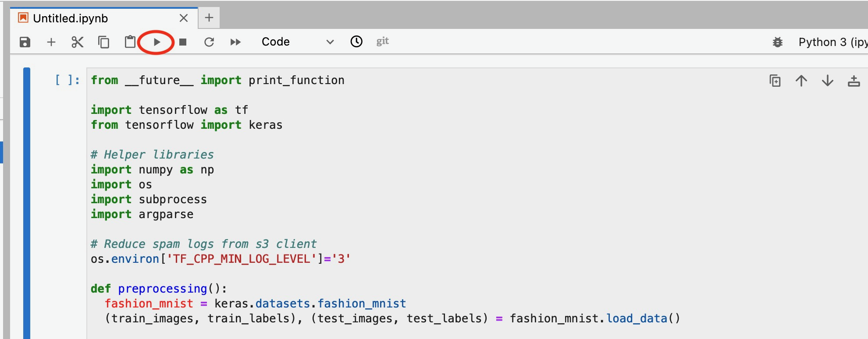Screen dimensions: 868x339
Task: Copy the selected cell in the toolbar
Action: [x=103, y=42]
